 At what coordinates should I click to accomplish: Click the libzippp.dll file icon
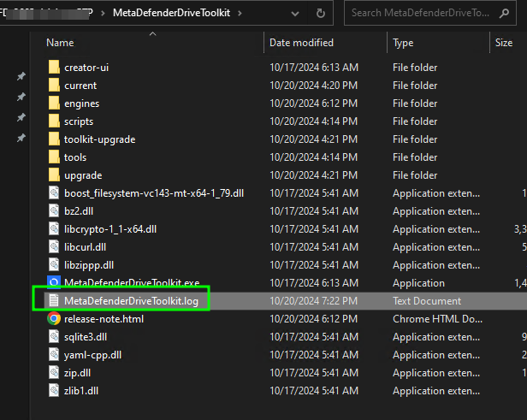point(54,265)
